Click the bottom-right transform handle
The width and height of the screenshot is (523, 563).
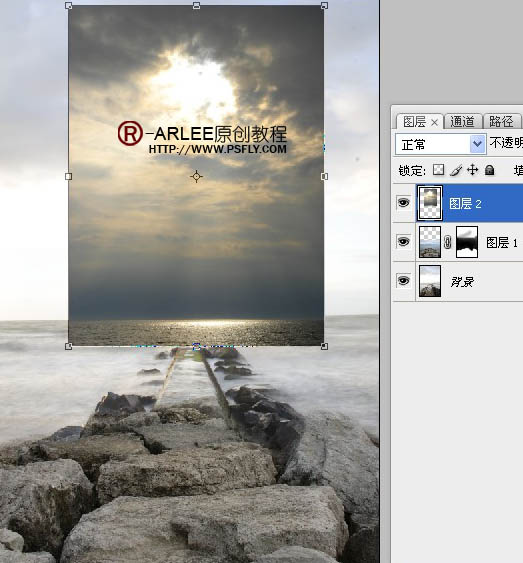click(x=324, y=346)
